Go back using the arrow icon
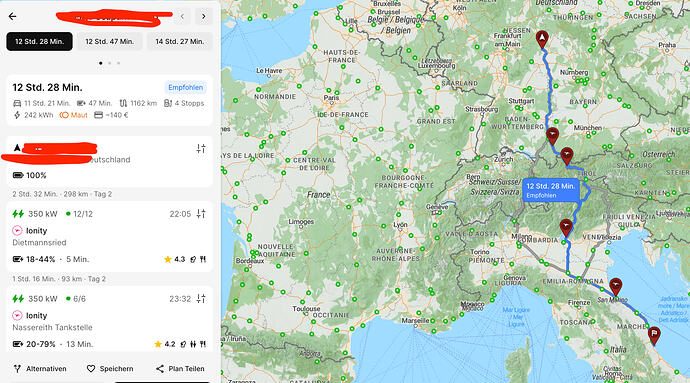The height and width of the screenshot is (383, 690). pos(12,16)
